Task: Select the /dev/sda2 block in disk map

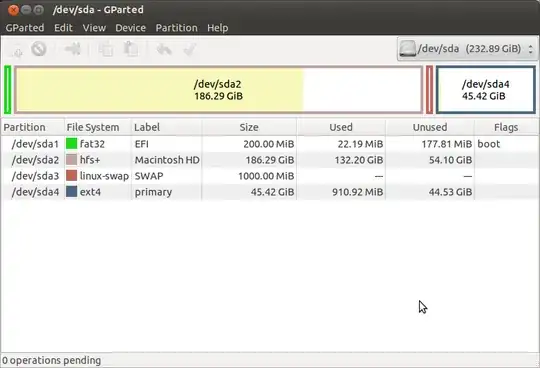Action: (218, 90)
